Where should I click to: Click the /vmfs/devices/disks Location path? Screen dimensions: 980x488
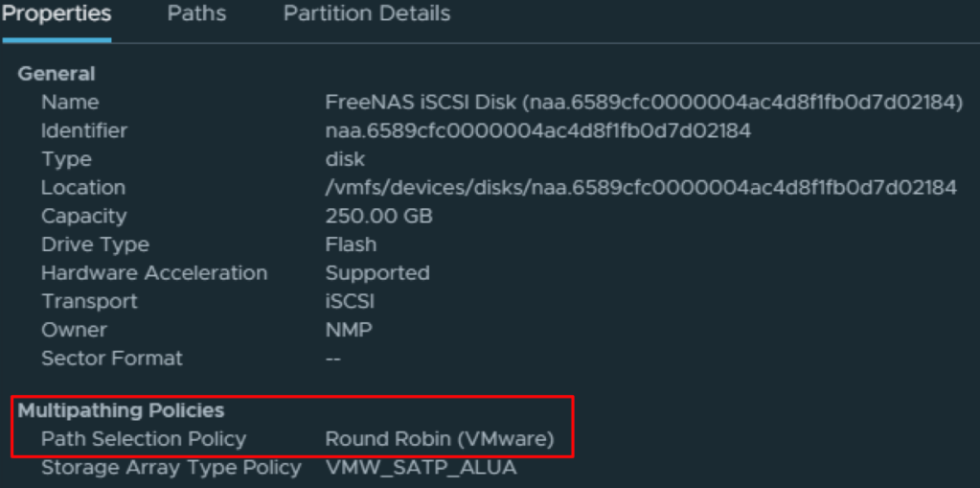641,188
